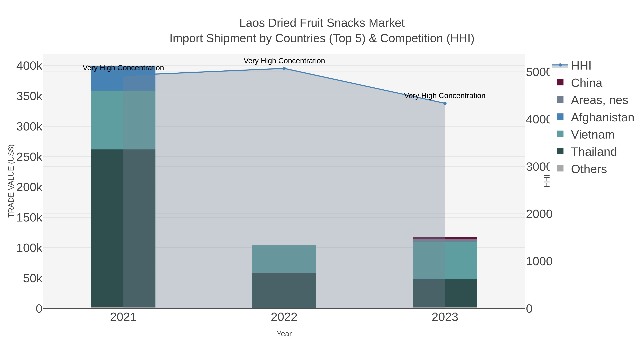Click the 2022 Very High Concentration annotation

(284, 61)
